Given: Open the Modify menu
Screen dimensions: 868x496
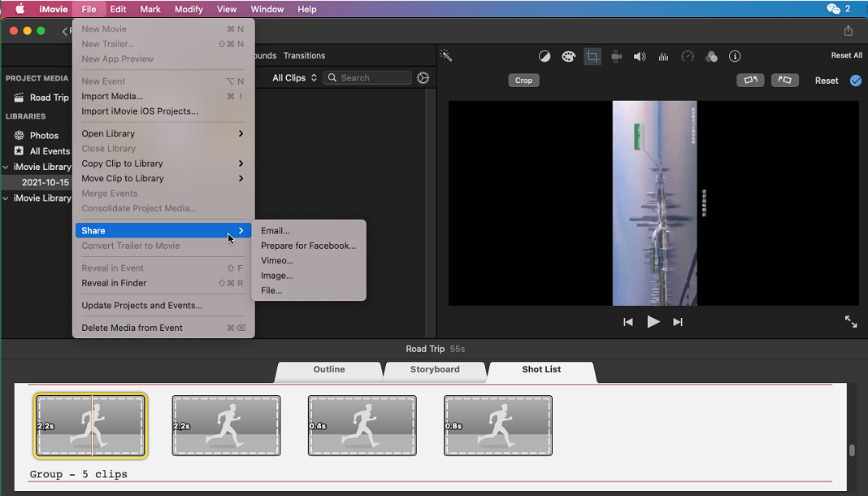Looking at the screenshot, I should (189, 9).
